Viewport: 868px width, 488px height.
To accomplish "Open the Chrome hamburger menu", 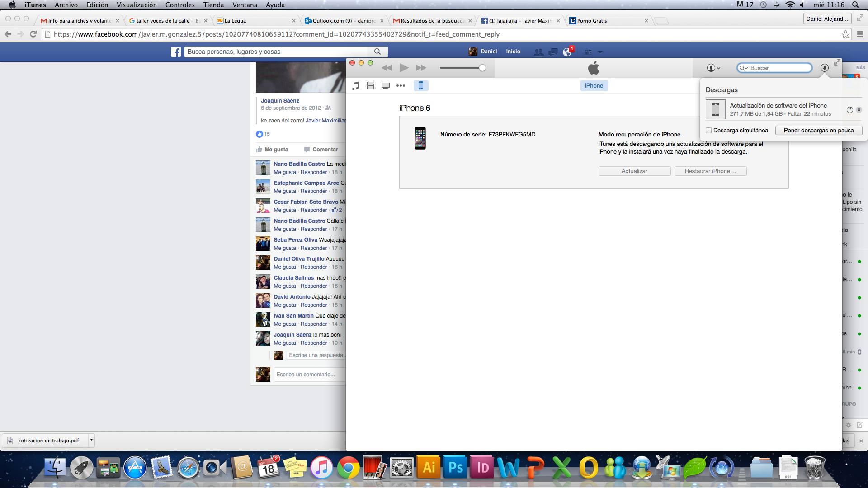I will click(x=860, y=34).
